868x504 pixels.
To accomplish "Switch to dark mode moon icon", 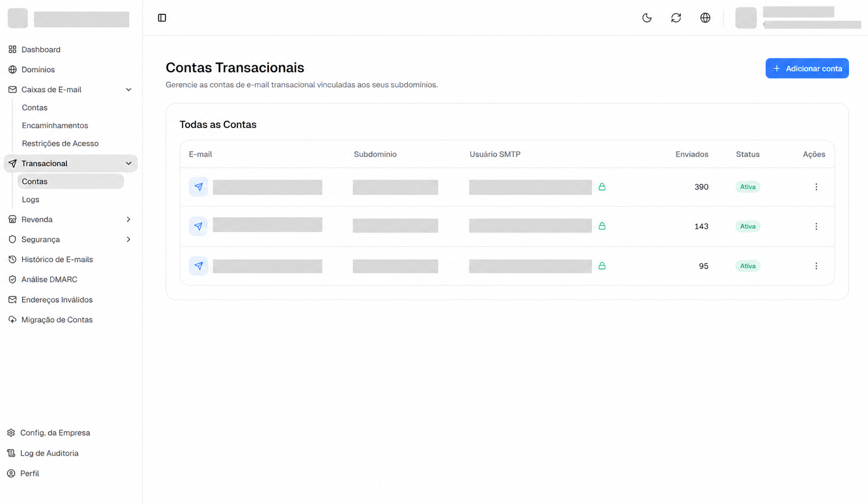I will pyautogui.click(x=647, y=18).
